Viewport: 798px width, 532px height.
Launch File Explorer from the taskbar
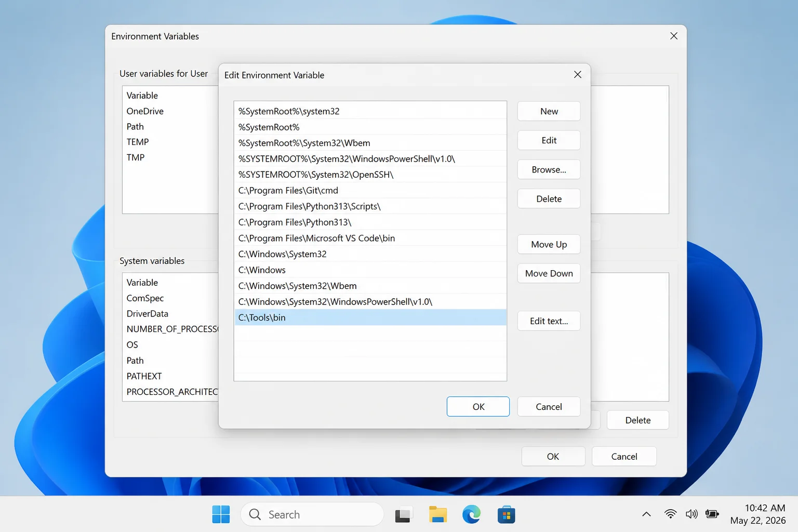point(438,514)
